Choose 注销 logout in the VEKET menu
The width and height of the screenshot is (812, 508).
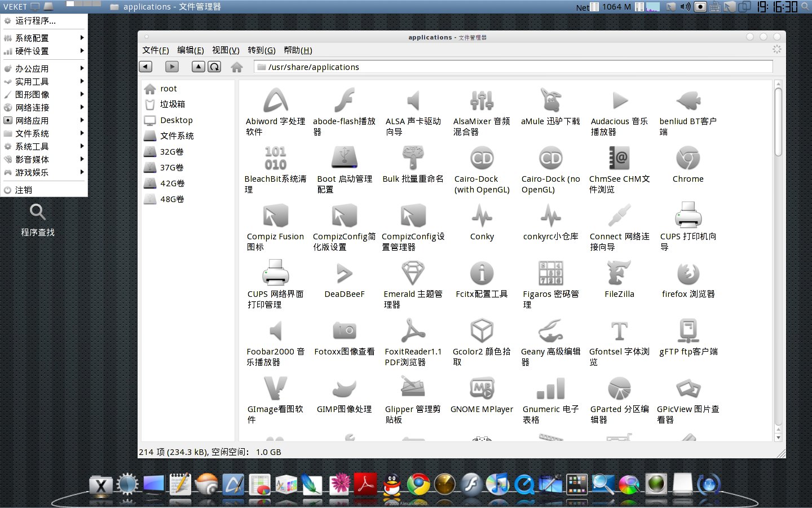click(x=44, y=190)
